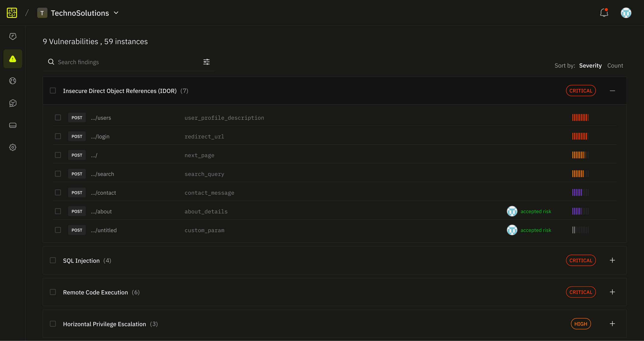Open the CRITICAL badge on SQL Injection
The height and width of the screenshot is (341, 644).
coord(581,260)
